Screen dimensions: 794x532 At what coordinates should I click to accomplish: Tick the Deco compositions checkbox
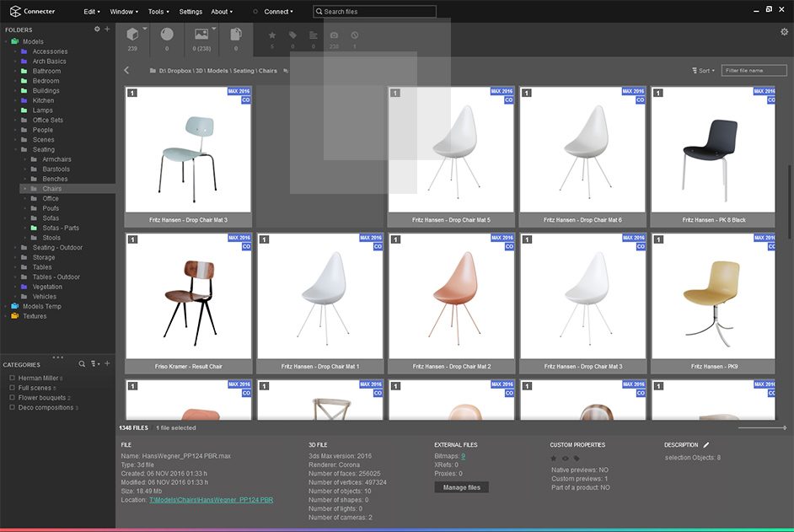[12, 407]
